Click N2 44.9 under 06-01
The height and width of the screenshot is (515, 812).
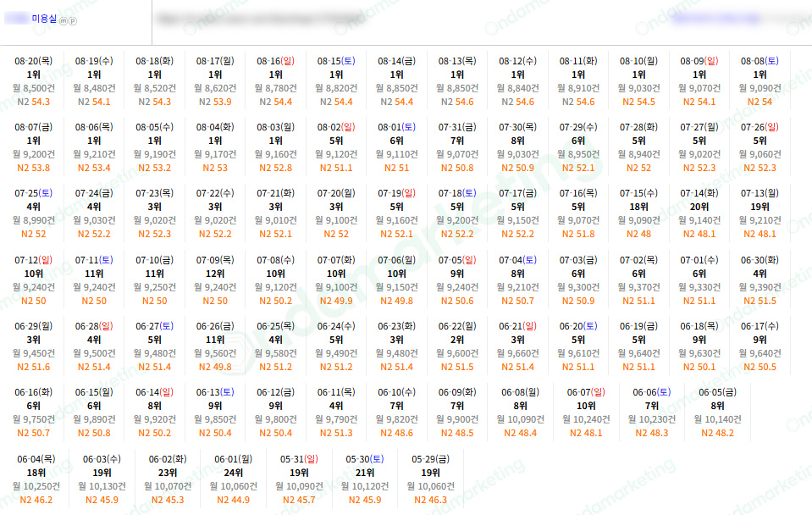pyautogui.click(x=234, y=500)
